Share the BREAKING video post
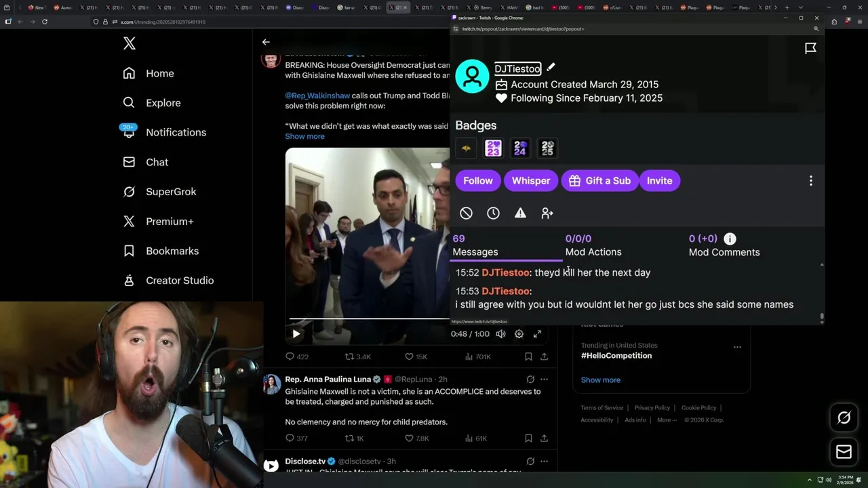The width and height of the screenshot is (868, 488). 544,357
